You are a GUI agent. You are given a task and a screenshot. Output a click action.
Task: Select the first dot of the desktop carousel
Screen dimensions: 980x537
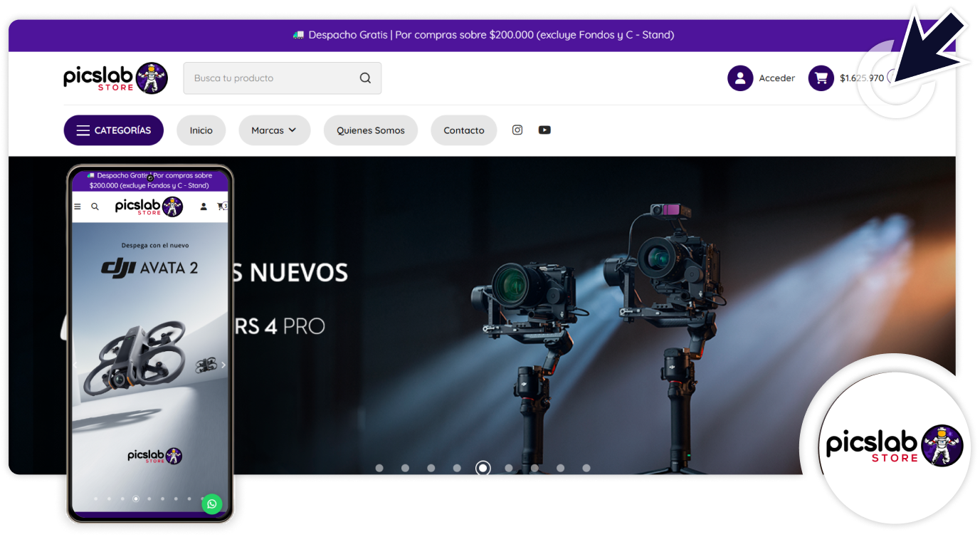379,468
